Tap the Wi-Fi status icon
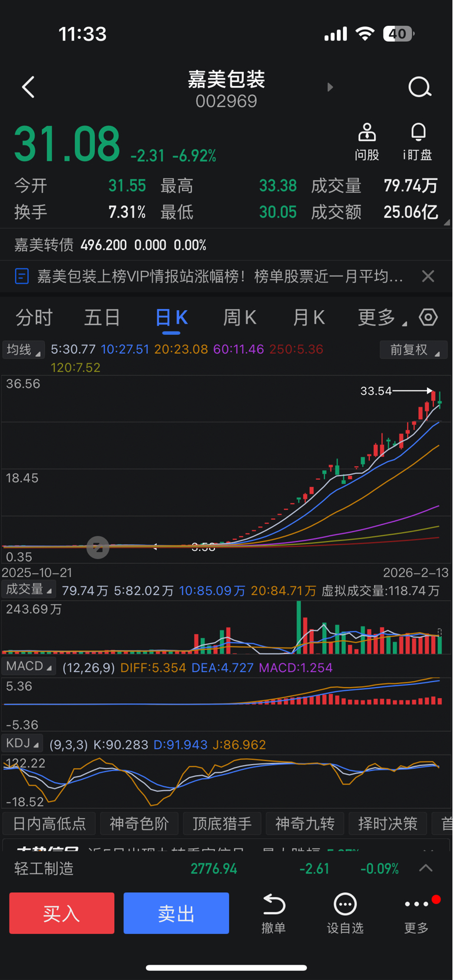 coord(365,34)
